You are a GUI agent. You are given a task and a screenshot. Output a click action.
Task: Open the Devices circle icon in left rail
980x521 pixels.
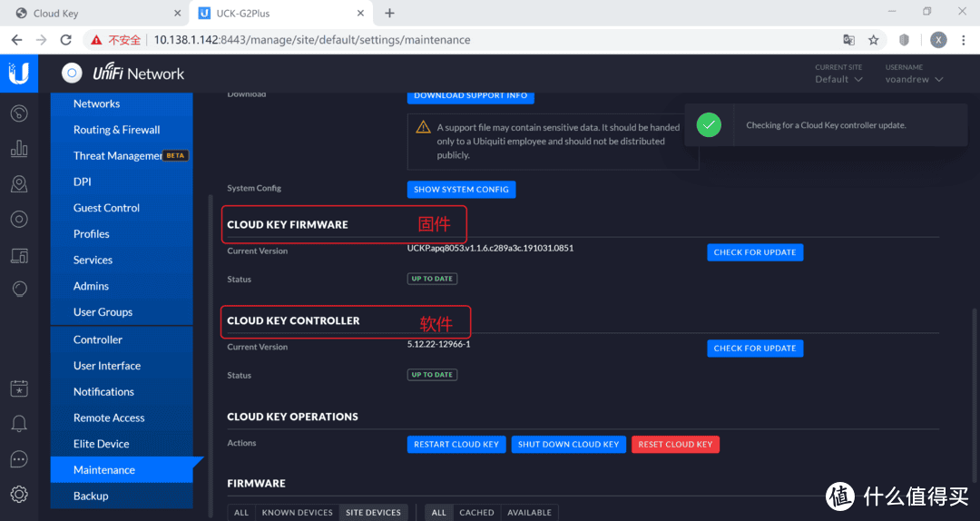pos(19,219)
